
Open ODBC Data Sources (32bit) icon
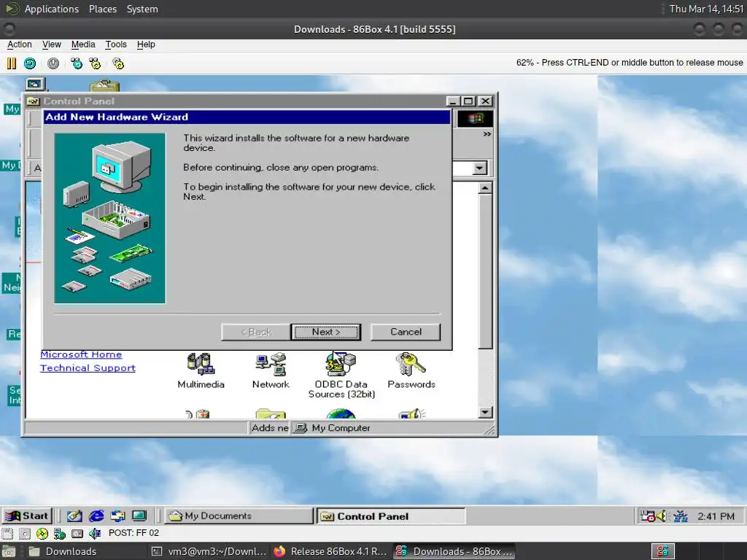pos(341,376)
